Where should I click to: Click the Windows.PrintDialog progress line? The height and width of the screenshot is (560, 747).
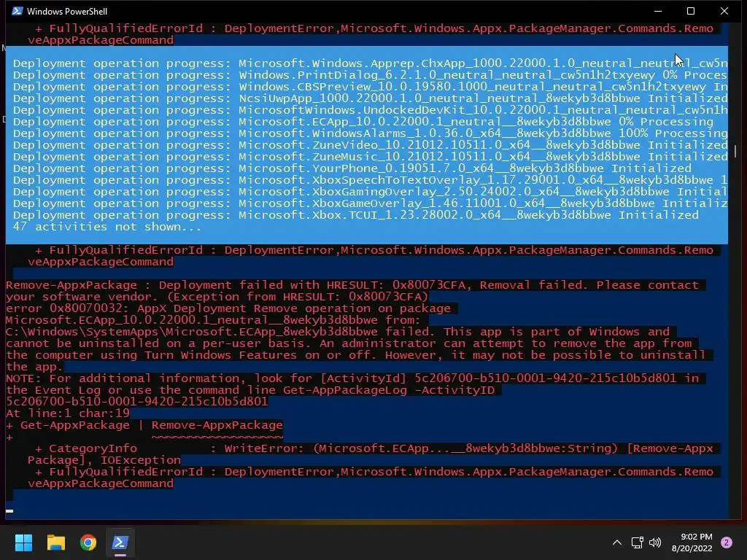click(x=370, y=75)
